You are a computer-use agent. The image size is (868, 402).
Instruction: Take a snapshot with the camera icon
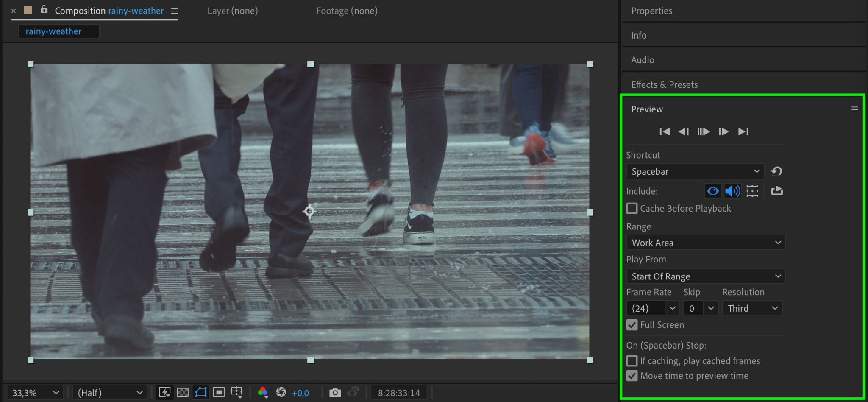click(335, 393)
